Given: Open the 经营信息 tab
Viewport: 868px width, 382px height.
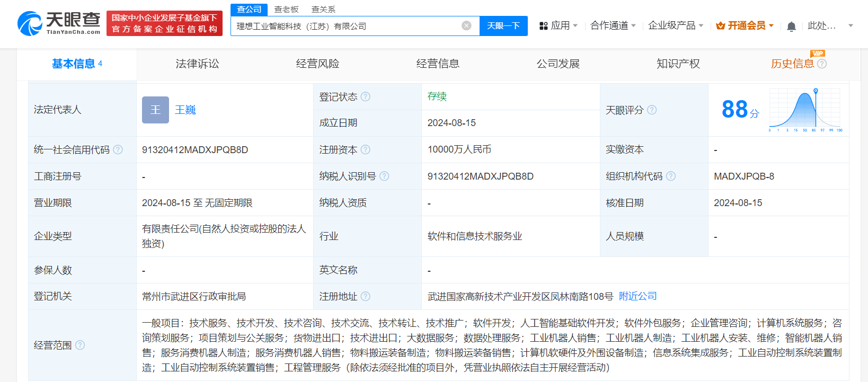Looking at the screenshot, I should pos(438,64).
